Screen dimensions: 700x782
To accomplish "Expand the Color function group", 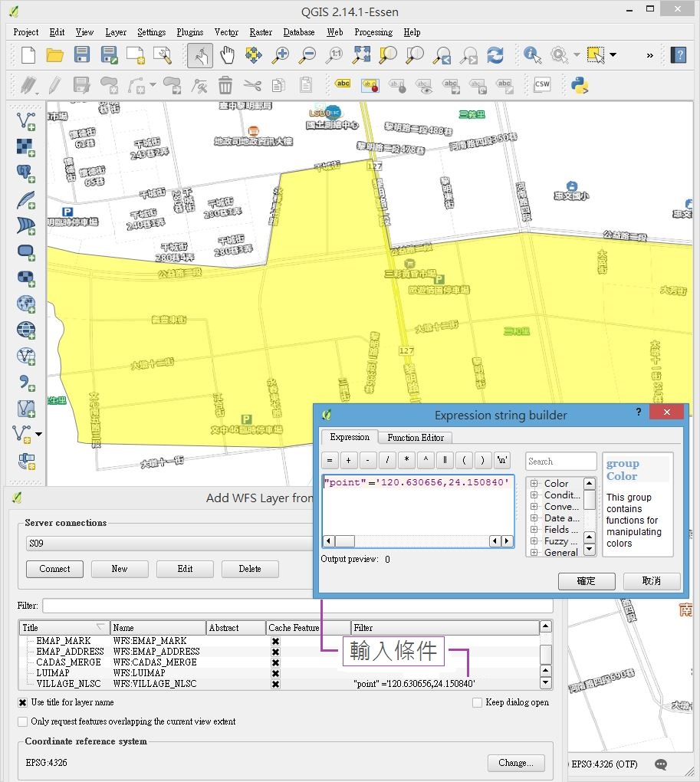I will (x=534, y=484).
